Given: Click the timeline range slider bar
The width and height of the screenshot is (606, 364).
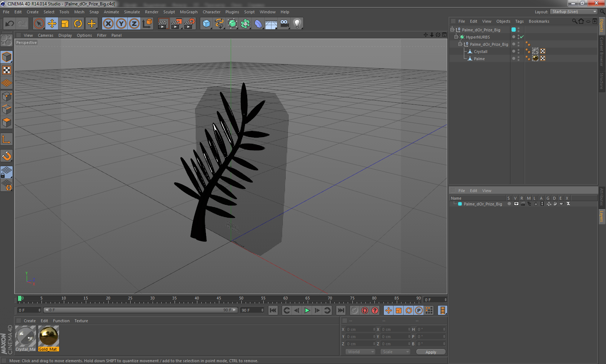Looking at the screenshot, I should click(x=140, y=310).
